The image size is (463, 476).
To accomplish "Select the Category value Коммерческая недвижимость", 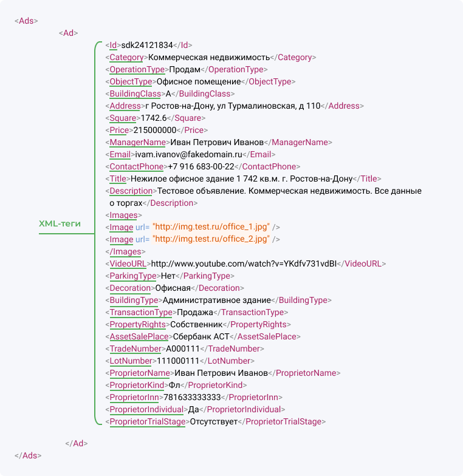I will (x=209, y=57).
